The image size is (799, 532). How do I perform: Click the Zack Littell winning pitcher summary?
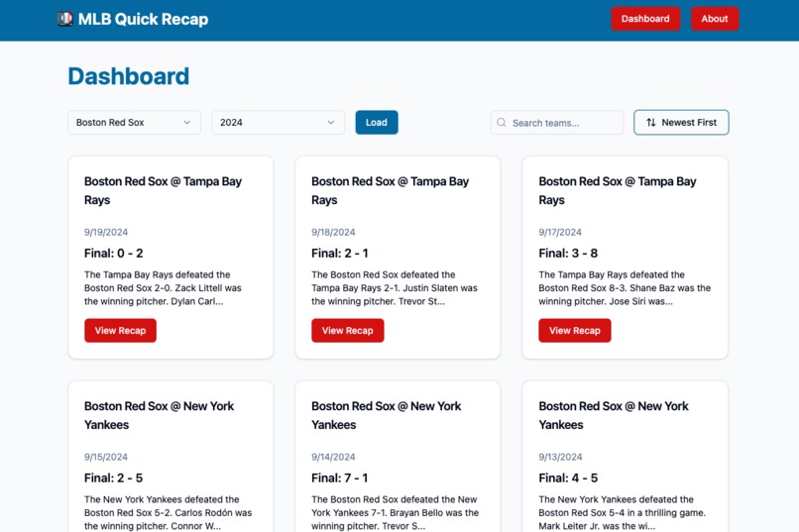click(163, 288)
